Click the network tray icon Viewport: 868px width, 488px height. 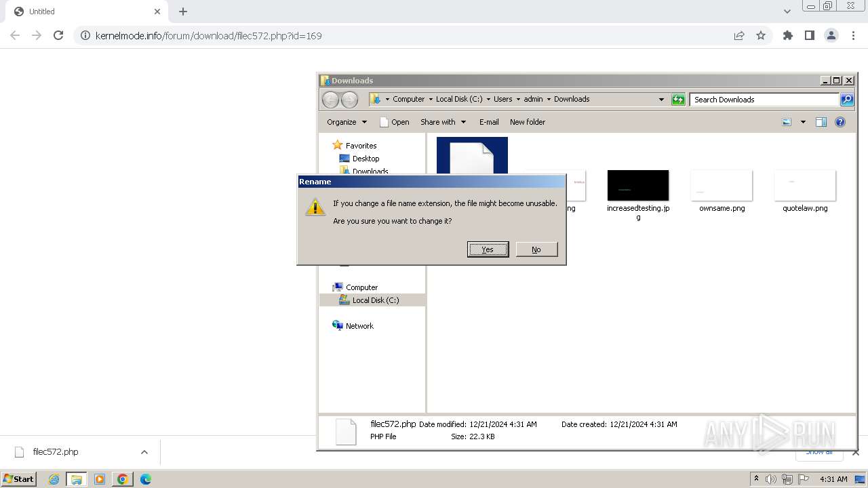(787, 479)
